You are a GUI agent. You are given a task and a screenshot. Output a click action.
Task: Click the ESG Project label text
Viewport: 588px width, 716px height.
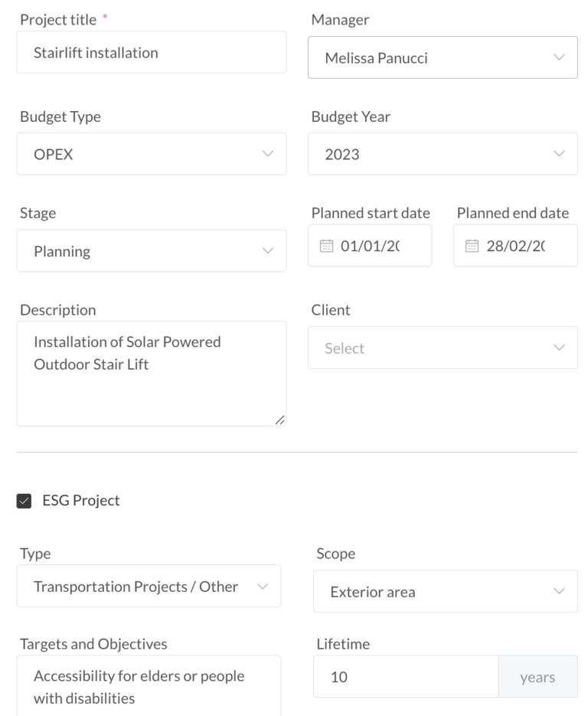pyautogui.click(x=80, y=501)
